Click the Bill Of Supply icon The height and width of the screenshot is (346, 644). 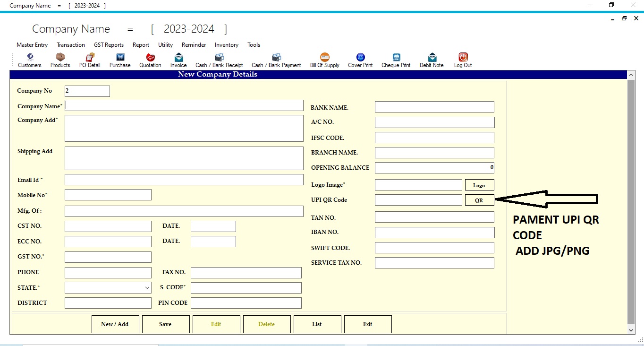click(324, 60)
